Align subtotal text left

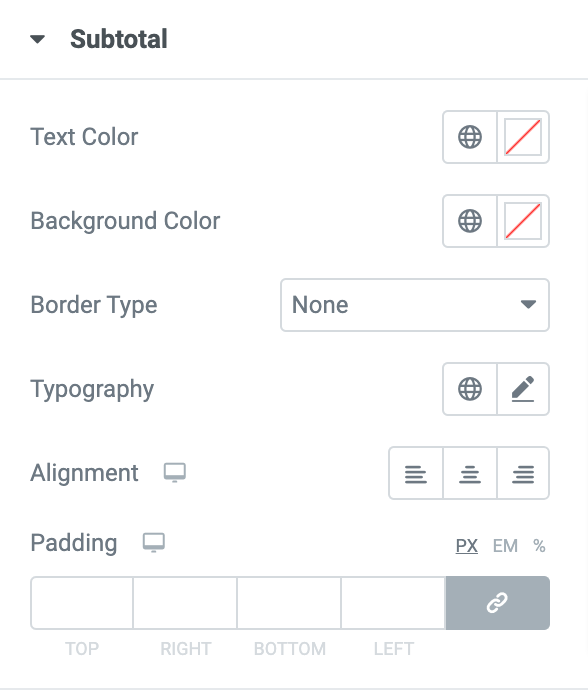tap(415, 473)
